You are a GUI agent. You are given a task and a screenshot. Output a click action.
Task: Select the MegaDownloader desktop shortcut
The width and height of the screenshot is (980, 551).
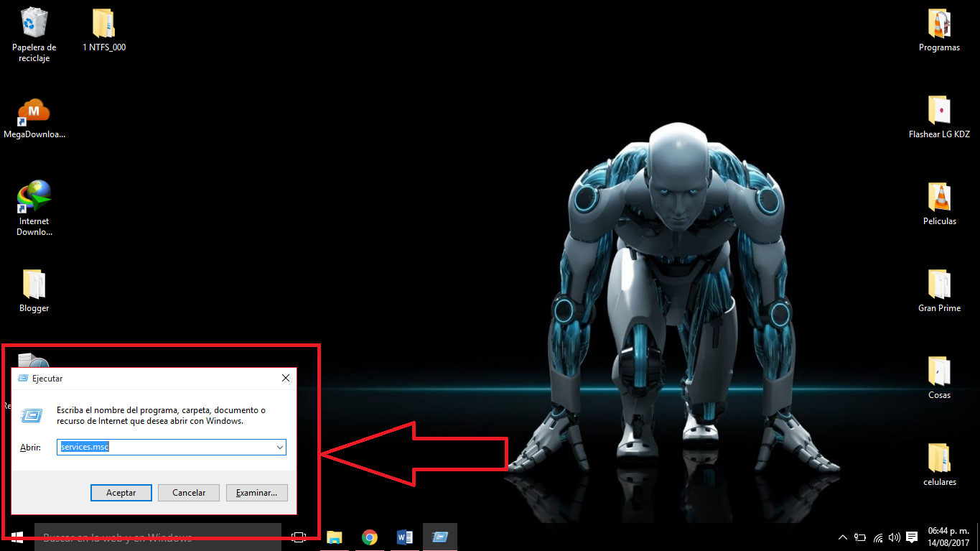[34, 118]
